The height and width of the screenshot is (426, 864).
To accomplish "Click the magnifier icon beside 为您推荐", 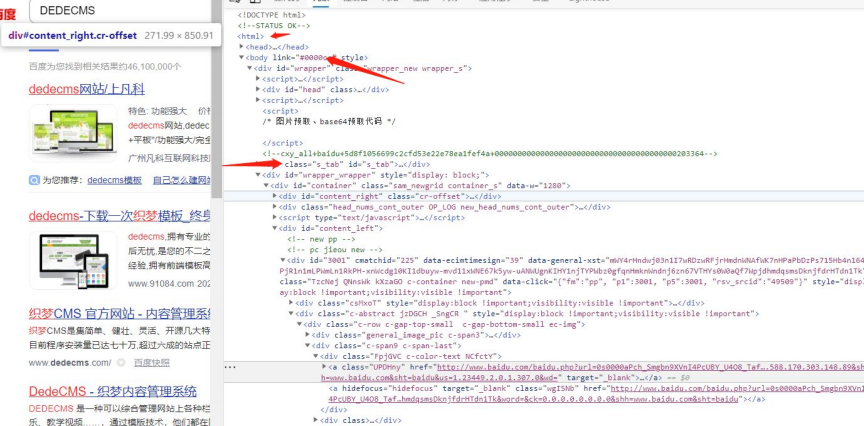I will coord(34,180).
